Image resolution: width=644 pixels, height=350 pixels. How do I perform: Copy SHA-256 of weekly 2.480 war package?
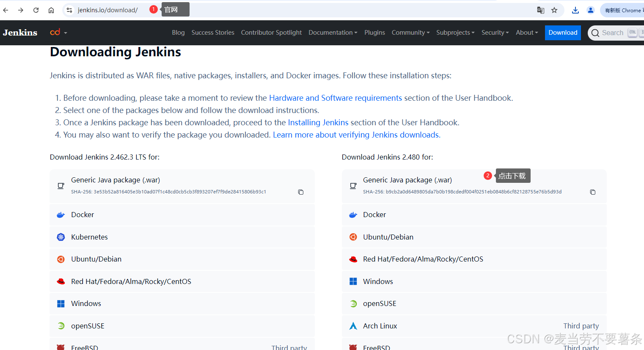(593, 192)
